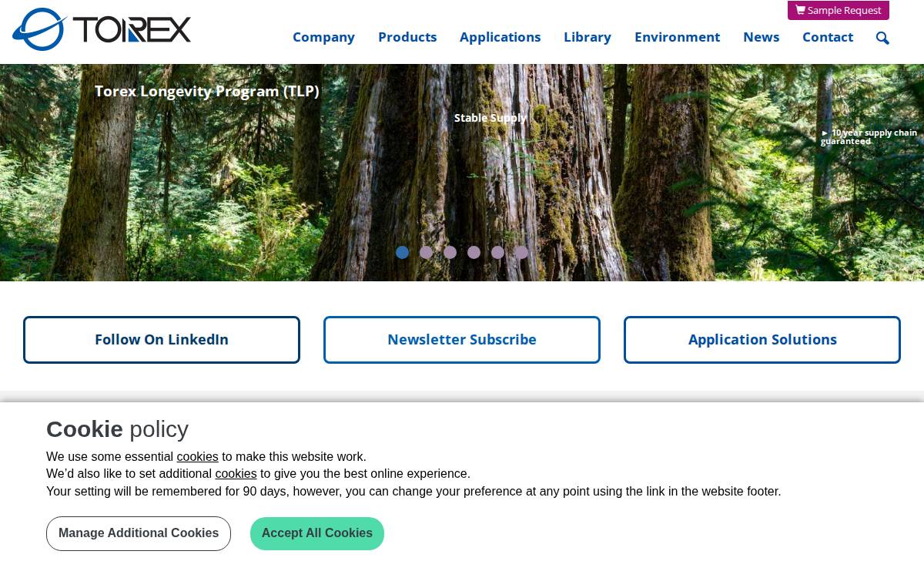
Task: Select the fifth carousel slide dot
Action: click(497, 252)
